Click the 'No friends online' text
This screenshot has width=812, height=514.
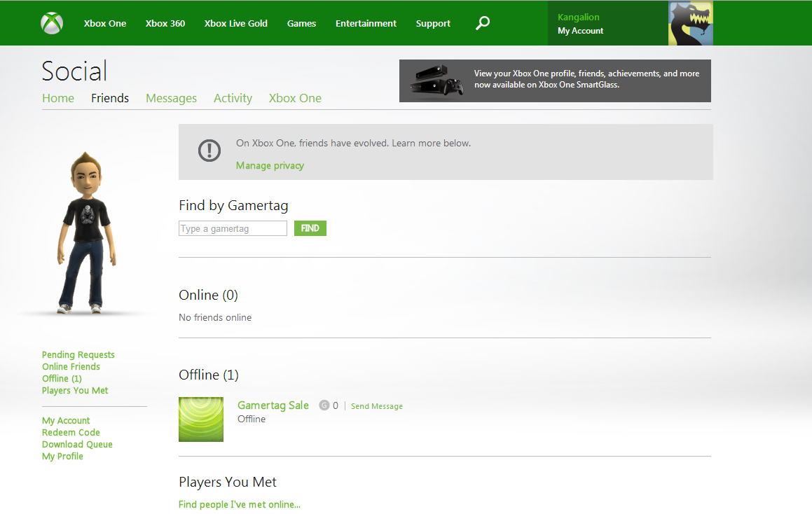coord(215,317)
